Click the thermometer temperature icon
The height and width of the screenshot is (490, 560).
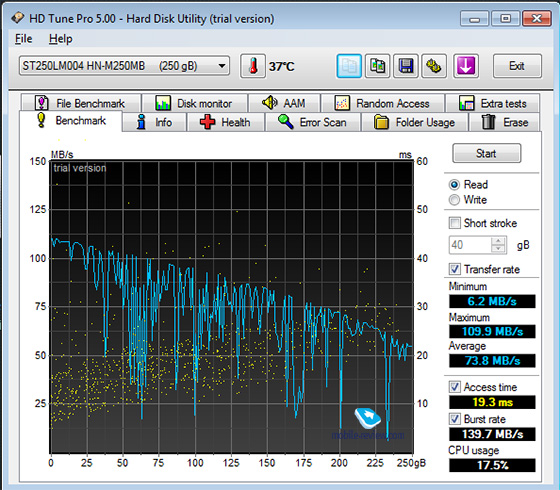(252, 66)
